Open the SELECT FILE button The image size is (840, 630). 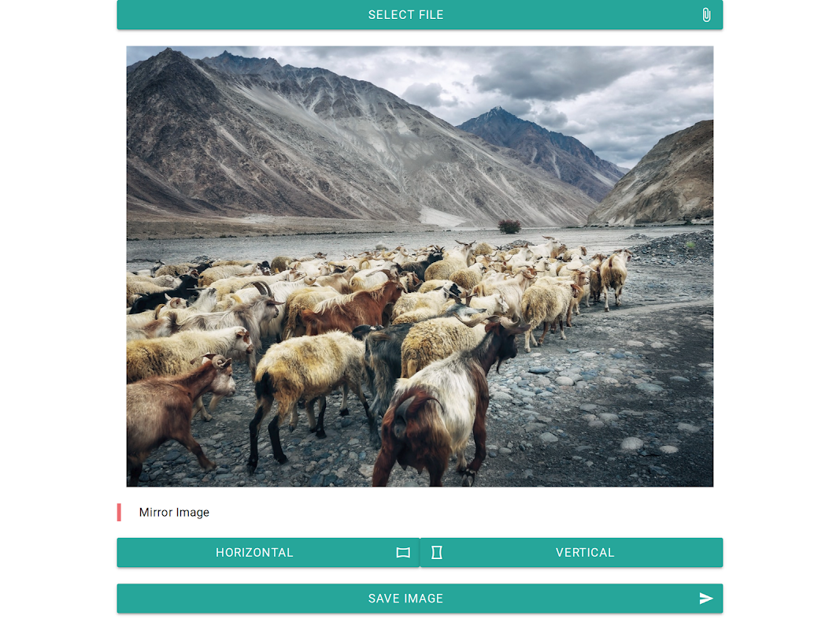tap(420, 14)
